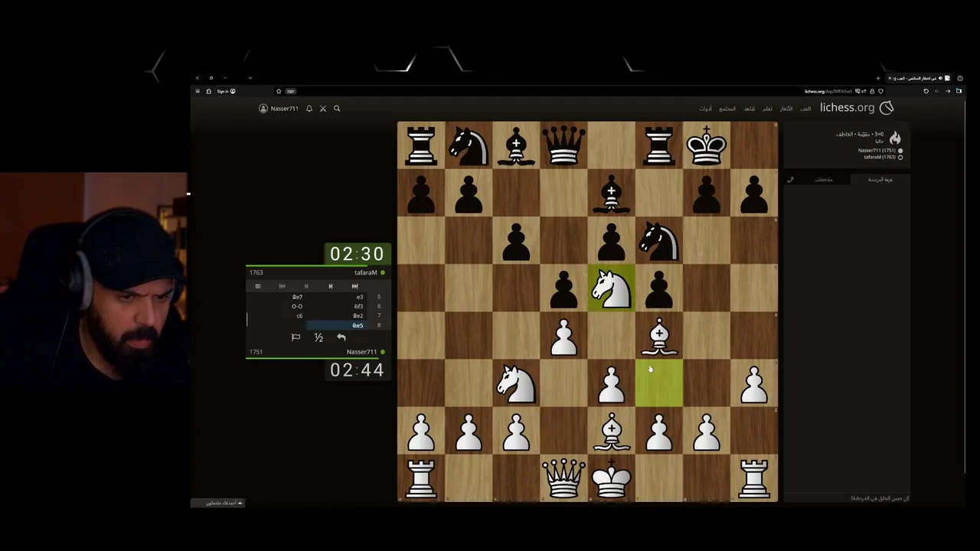980x551 pixels.
Task: Open the Nasser711 profile menu in header
Action: [279, 109]
